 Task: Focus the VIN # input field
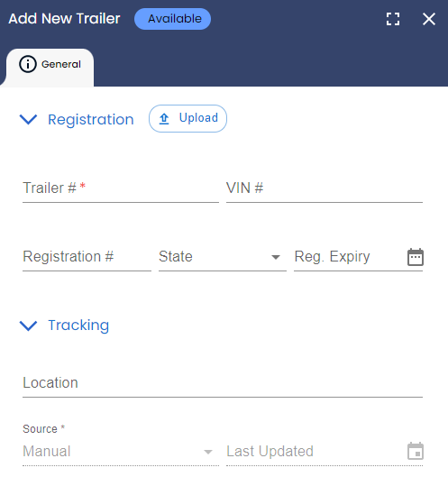[325, 188]
